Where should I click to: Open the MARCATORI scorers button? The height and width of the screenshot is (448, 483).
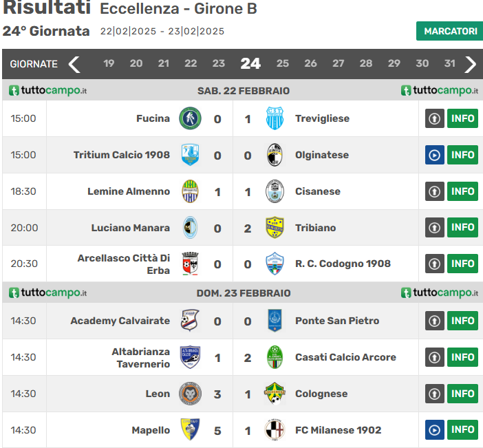[x=449, y=31]
